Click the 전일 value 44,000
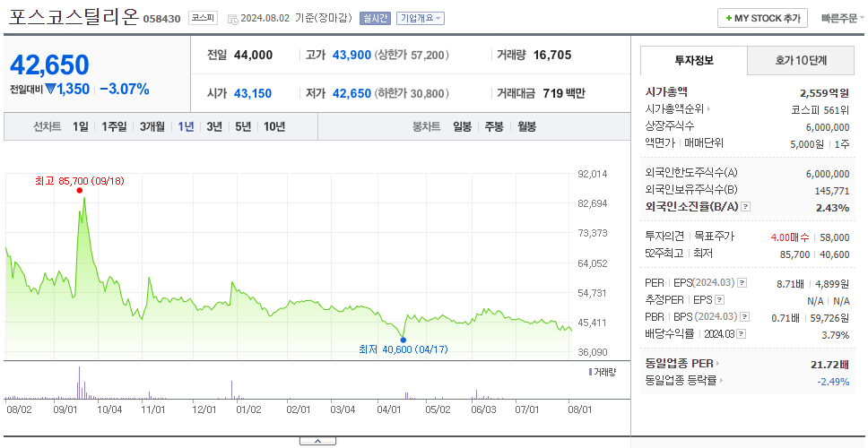Screen dimensions: 868x448 click(253, 55)
